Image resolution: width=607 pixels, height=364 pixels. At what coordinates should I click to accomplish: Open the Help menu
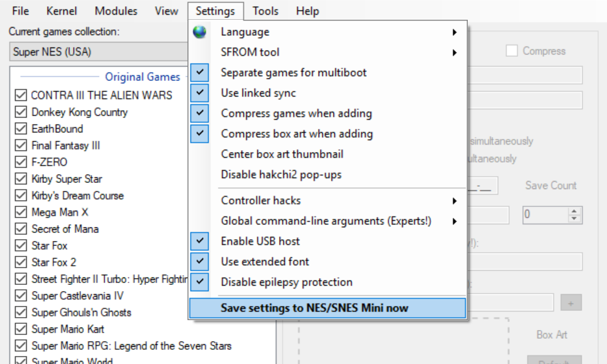[308, 11]
